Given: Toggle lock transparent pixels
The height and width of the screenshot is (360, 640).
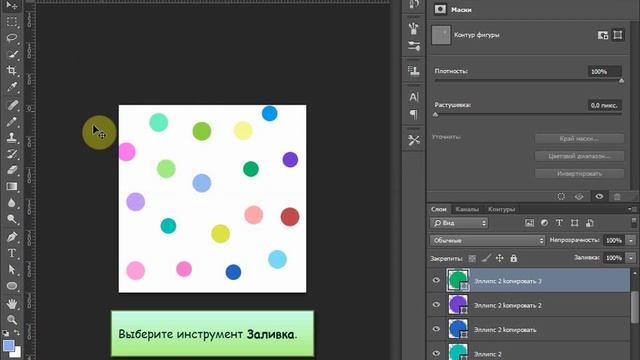Looking at the screenshot, I should point(472,258).
